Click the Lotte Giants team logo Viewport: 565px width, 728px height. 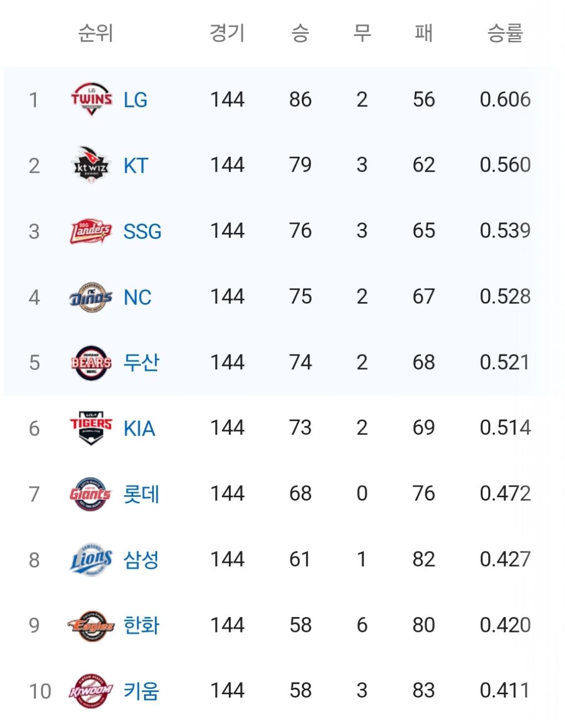coord(91,493)
